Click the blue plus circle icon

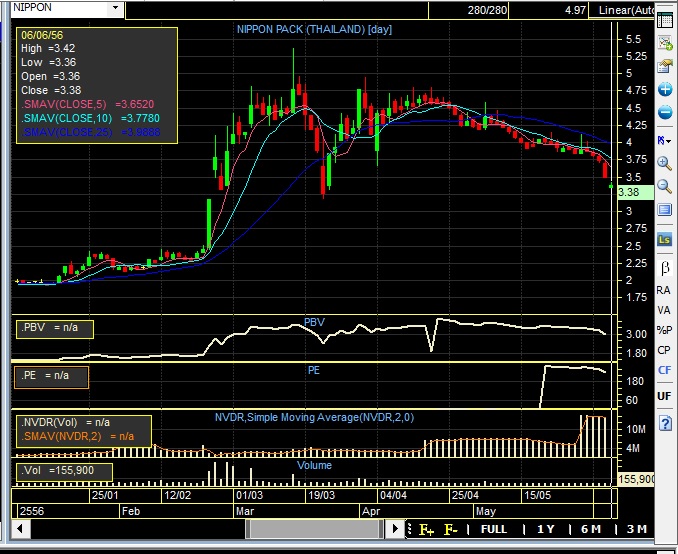click(x=665, y=90)
